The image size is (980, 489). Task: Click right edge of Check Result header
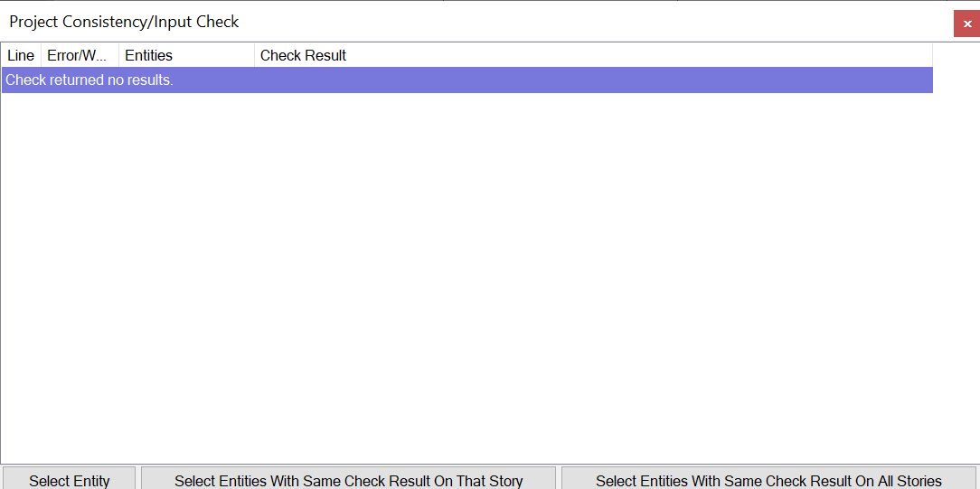931,55
